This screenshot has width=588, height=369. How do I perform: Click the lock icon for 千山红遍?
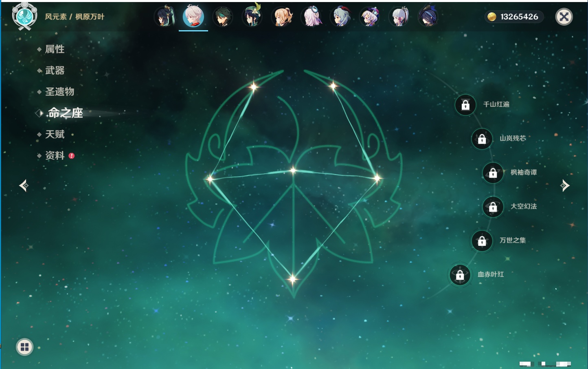pyautogui.click(x=465, y=105)
